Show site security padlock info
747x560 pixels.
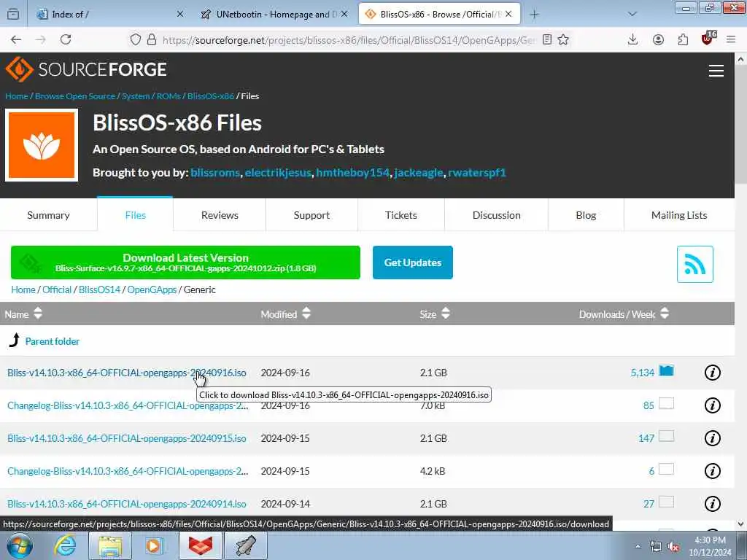click(x=152, y=39)
